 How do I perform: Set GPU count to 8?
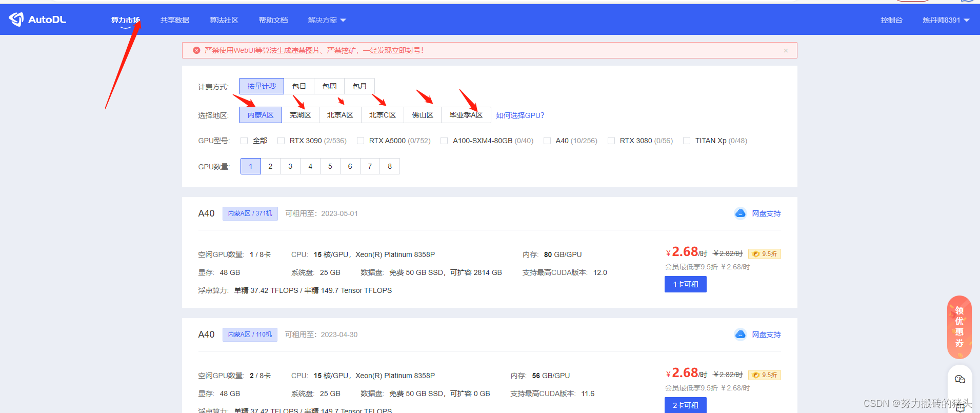tap(390, 166)
